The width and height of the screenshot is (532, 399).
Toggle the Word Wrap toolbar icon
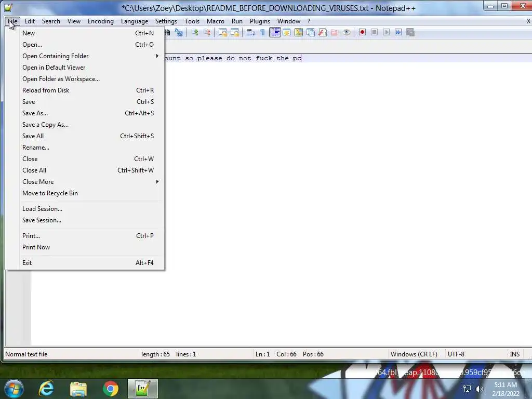pyautogui.click(x=250, y=32)
